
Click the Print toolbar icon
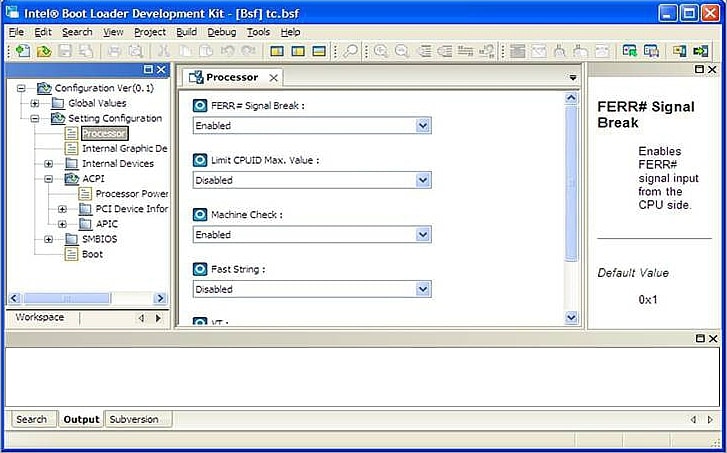(114, 51)
